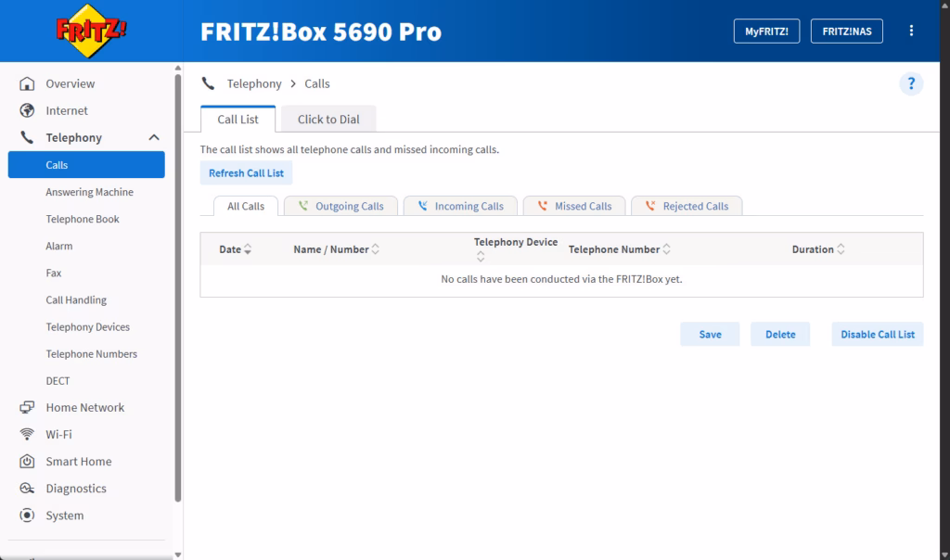Click the green Outgoing Calls phone icon
This screenshot has width=950, height=560.
point(303,206)
